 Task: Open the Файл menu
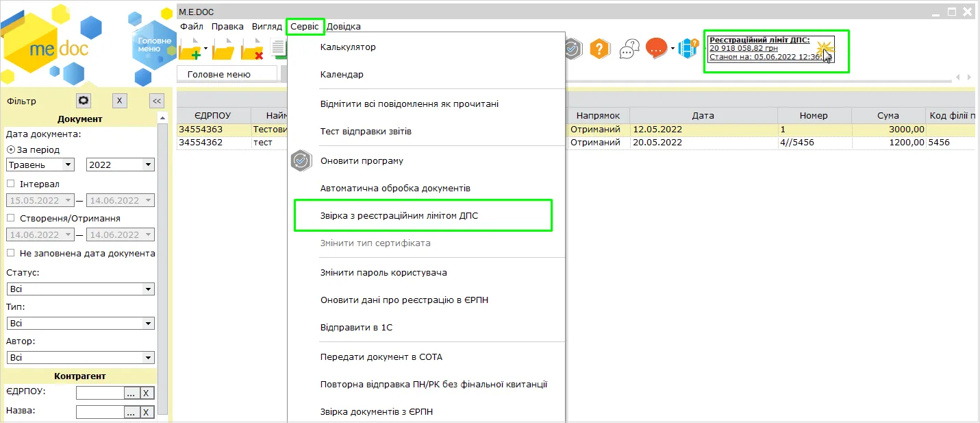[192, 26]
